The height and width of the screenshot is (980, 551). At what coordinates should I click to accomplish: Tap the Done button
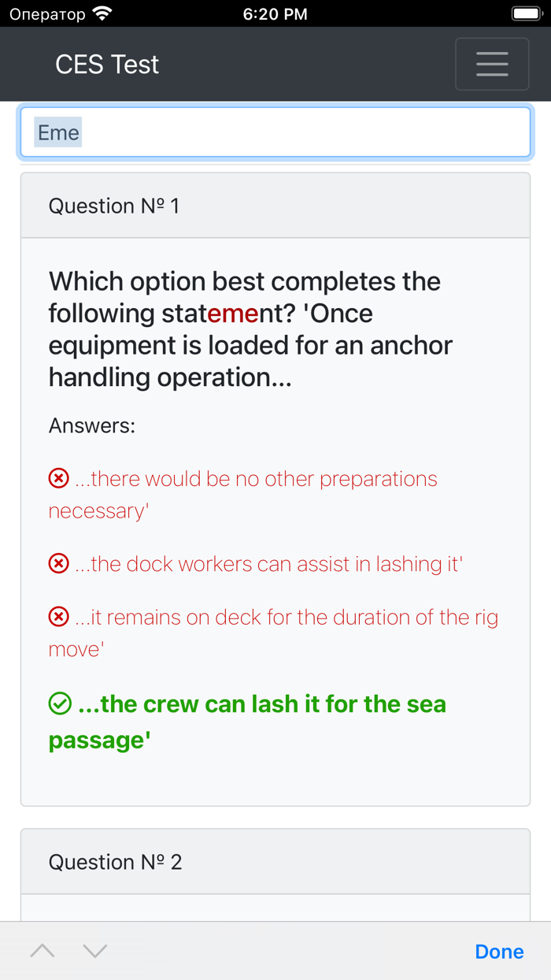coord(499,951)
